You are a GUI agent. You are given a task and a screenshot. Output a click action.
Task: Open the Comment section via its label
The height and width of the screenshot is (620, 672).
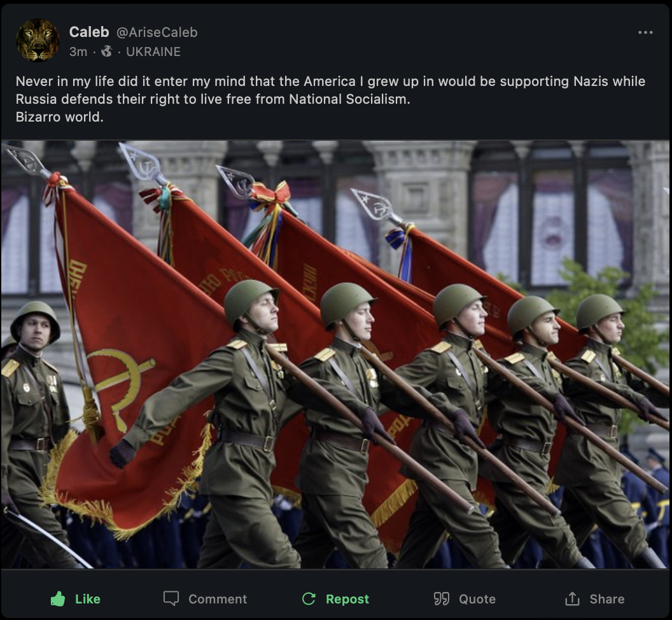218,599
